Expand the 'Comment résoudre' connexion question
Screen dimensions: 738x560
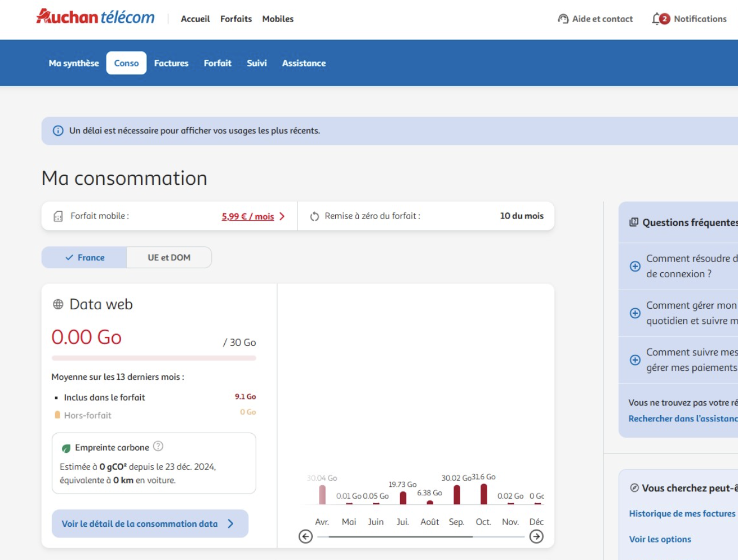[x=635, y=266]
